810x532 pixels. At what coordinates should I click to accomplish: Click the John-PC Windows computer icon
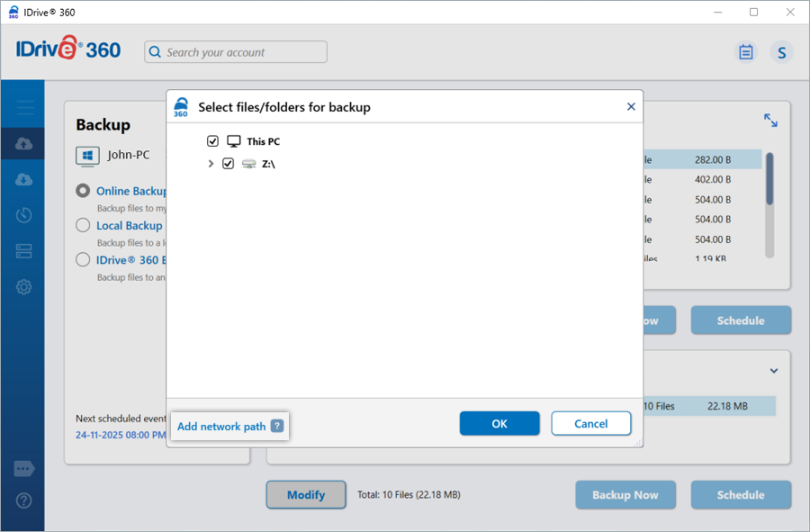(x=87, y=156)
